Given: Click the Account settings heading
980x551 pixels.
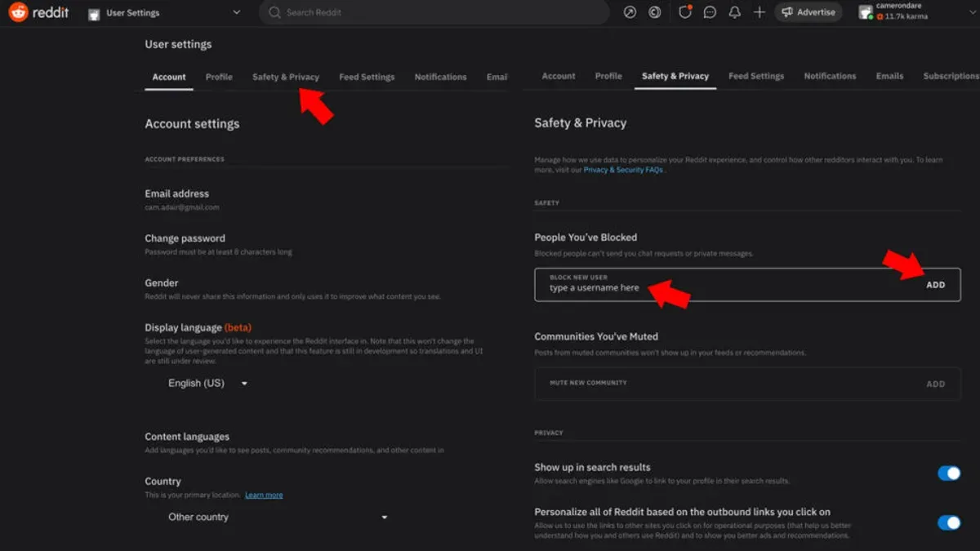Looking at the screenshot, I should tap(193, 124).
